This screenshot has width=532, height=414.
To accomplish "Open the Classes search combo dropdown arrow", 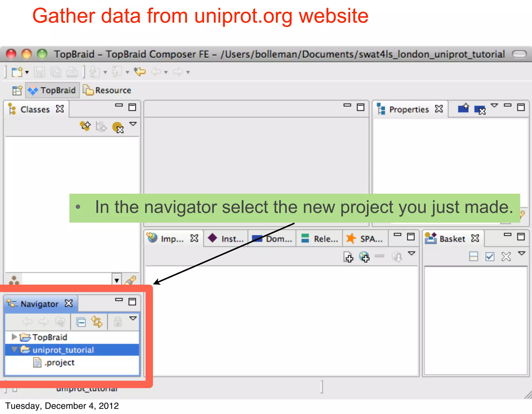I will (x=117, y=280).
